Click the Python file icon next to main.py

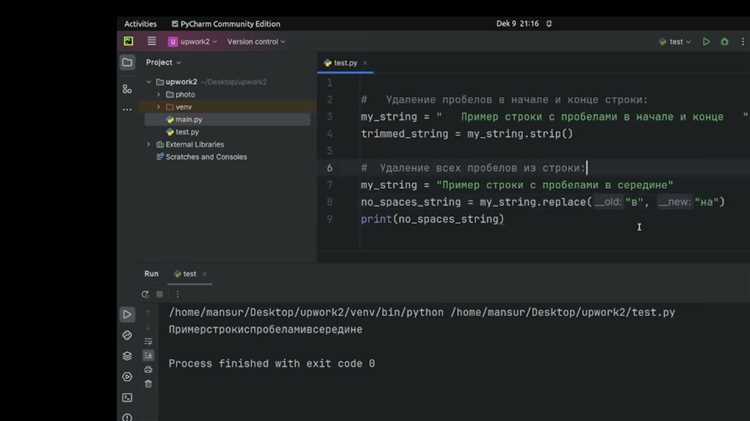click(170, 120)
